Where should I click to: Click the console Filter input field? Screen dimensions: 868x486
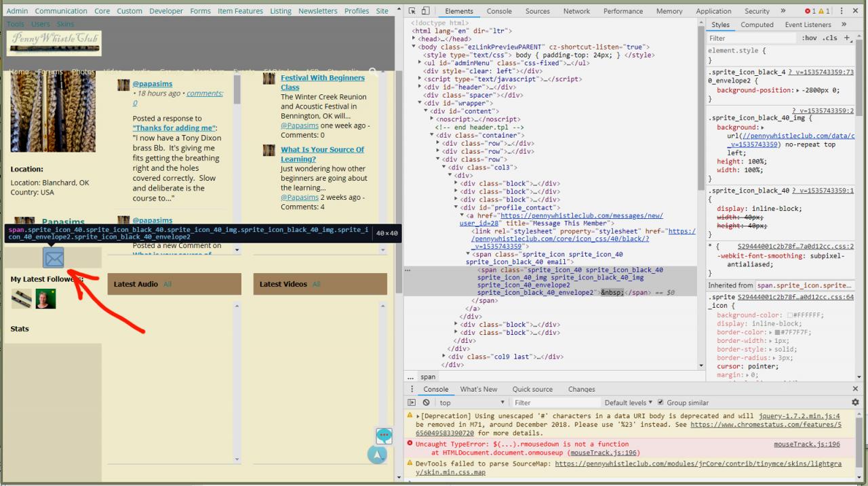556,403
